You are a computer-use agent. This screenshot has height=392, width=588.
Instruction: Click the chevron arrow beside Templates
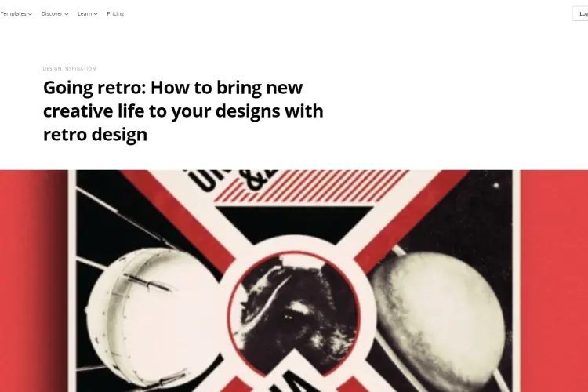coord(30,14)
